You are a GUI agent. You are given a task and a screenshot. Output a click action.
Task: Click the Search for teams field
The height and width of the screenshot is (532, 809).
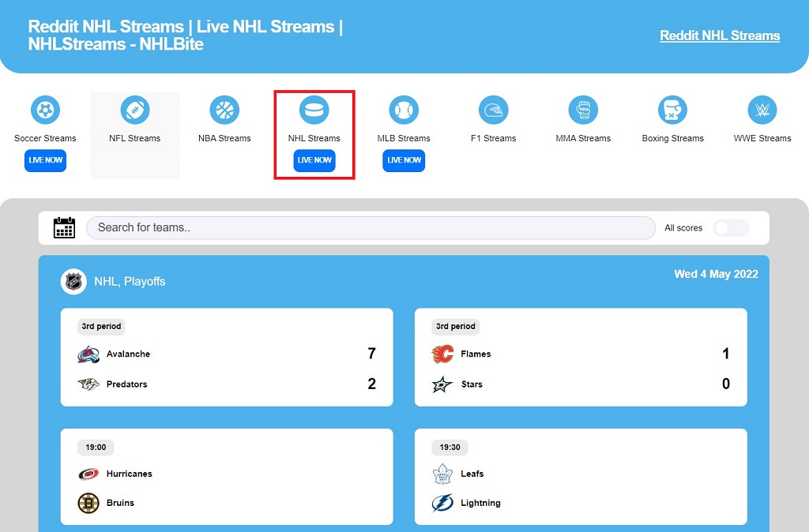[371, 228]
